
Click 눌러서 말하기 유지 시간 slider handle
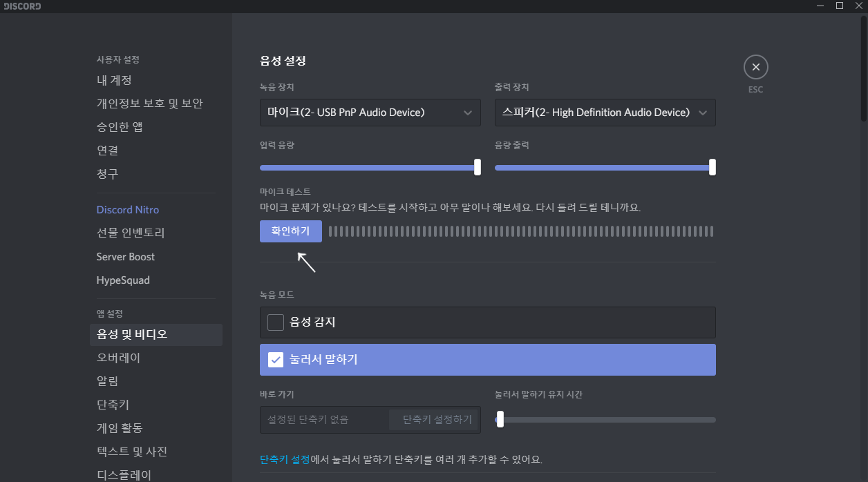(500, 419)
